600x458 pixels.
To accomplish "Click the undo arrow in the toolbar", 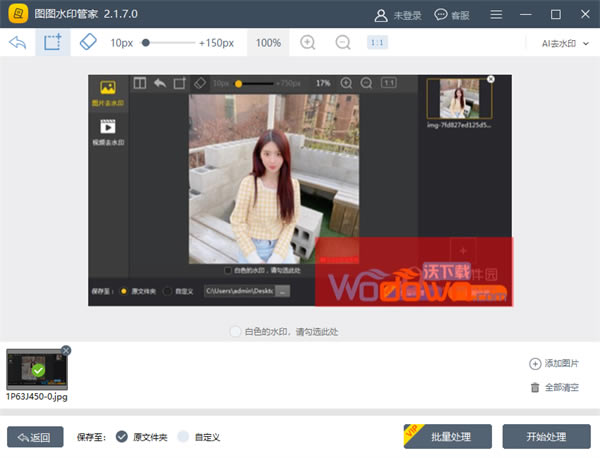I will (17, 43).
